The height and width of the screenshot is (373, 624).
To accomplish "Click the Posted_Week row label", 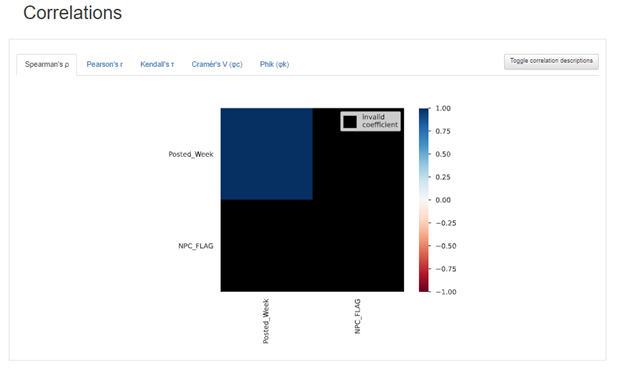I will tap(191, 154).
